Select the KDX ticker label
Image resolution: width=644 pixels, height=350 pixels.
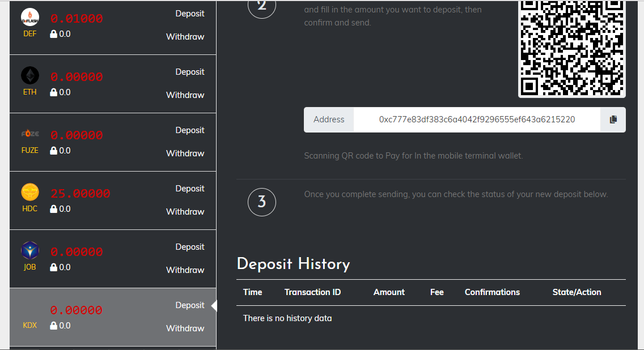pyautogui.click(x=30, y=326)
